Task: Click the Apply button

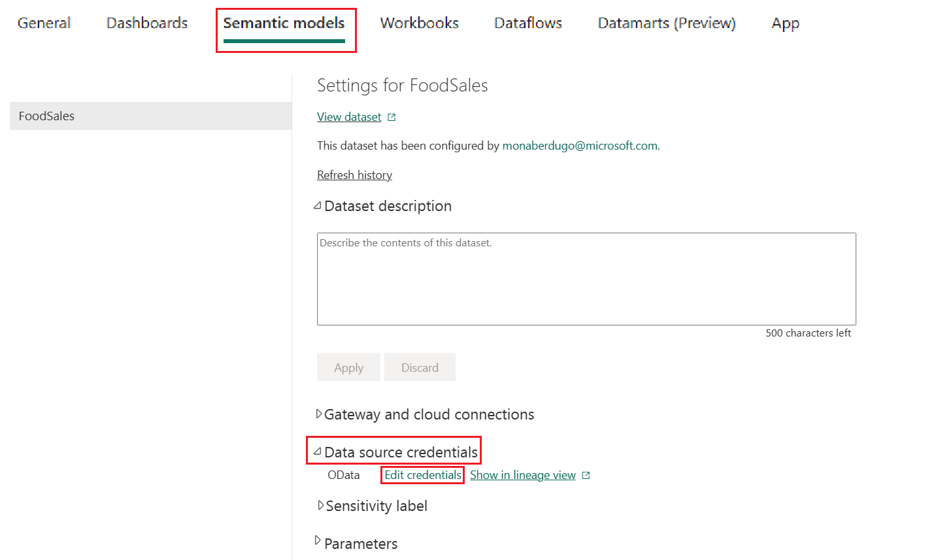Action: click(x=348, y=367)
